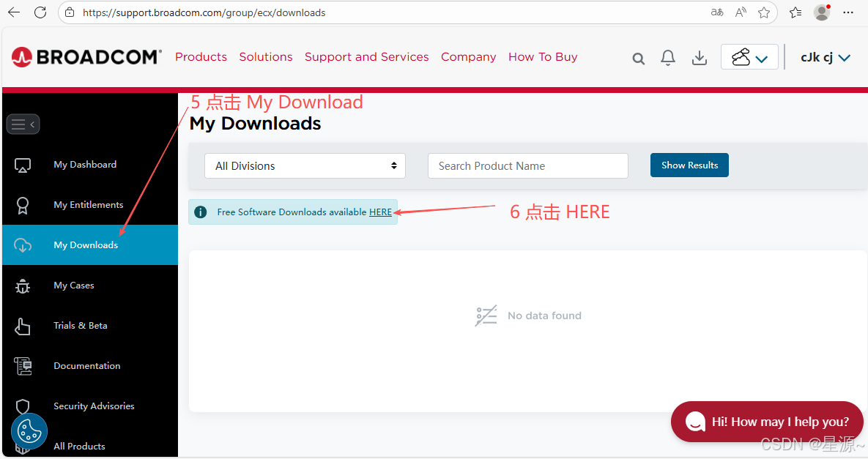Open site info via address bar lock icon

[70, 12]
